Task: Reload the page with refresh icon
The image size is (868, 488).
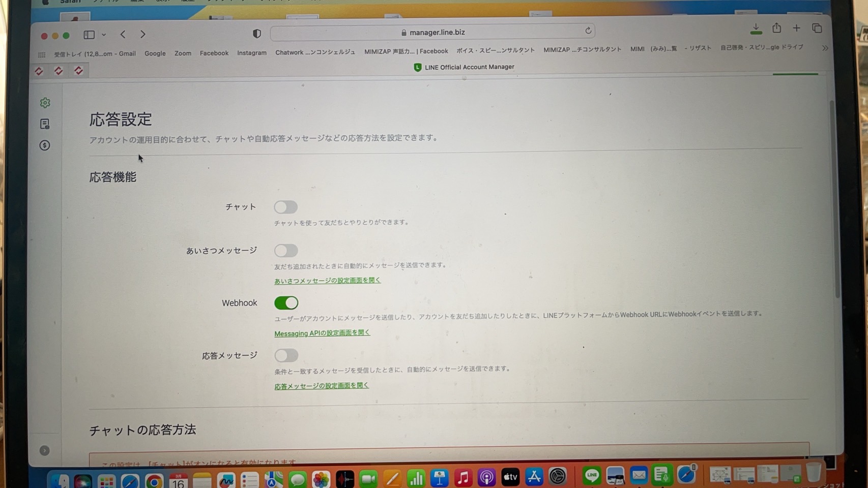Action: [588, 30]
